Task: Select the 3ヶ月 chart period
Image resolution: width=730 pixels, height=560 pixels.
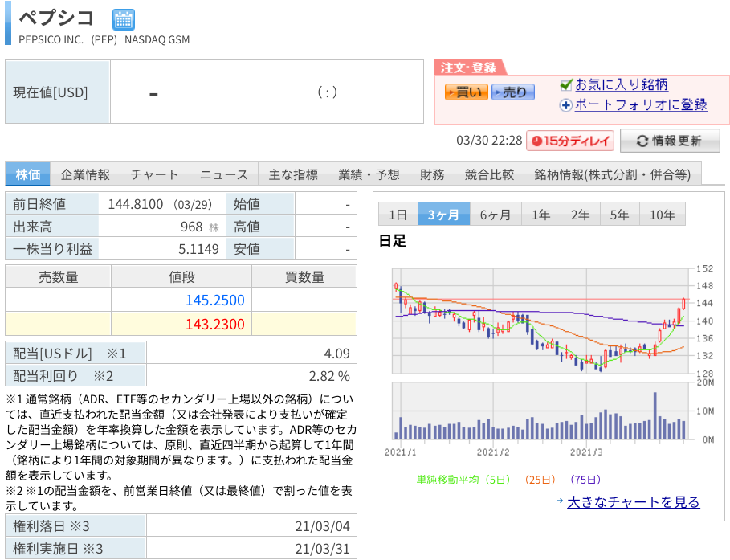Action: tap(443, 215)
